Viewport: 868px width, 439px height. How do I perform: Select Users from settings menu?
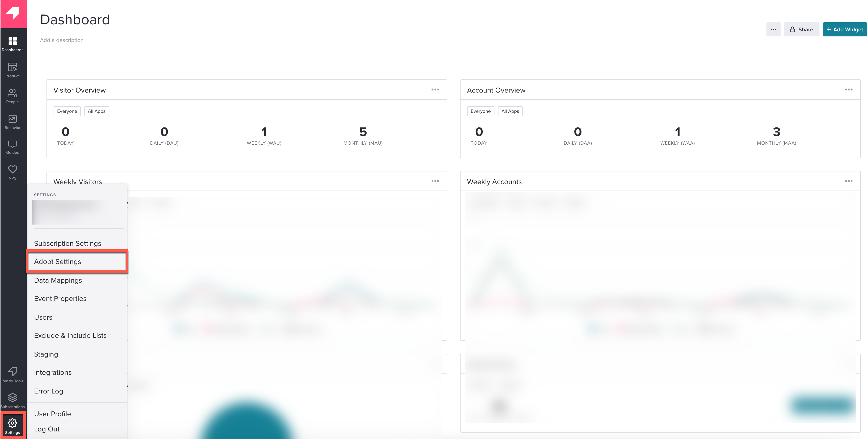tap(43, 317)
